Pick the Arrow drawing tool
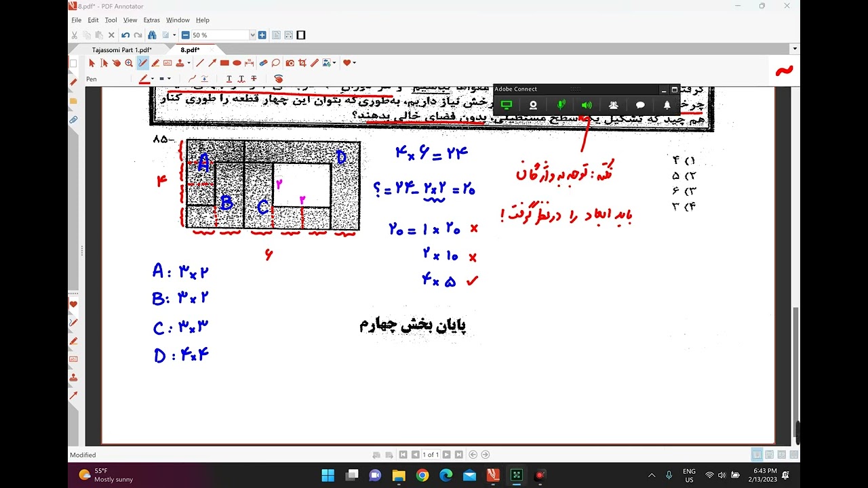This screenshot has height=488, width=868. (x=212, y=63)
